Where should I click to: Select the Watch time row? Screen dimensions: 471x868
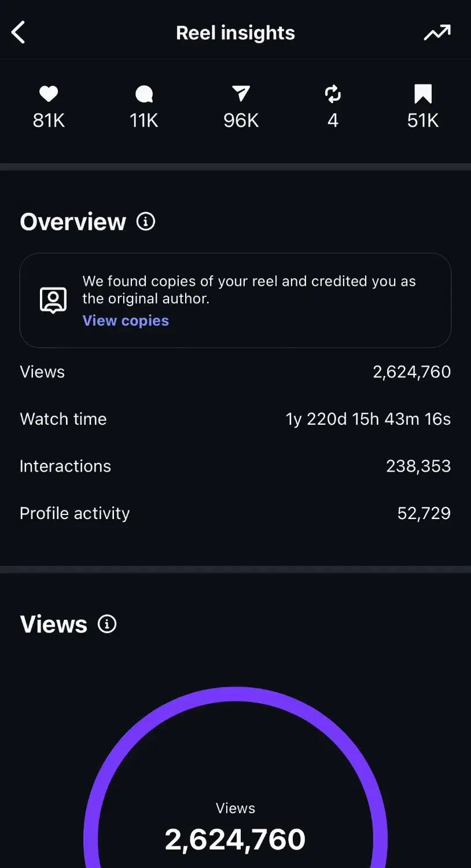click(235, 419)
